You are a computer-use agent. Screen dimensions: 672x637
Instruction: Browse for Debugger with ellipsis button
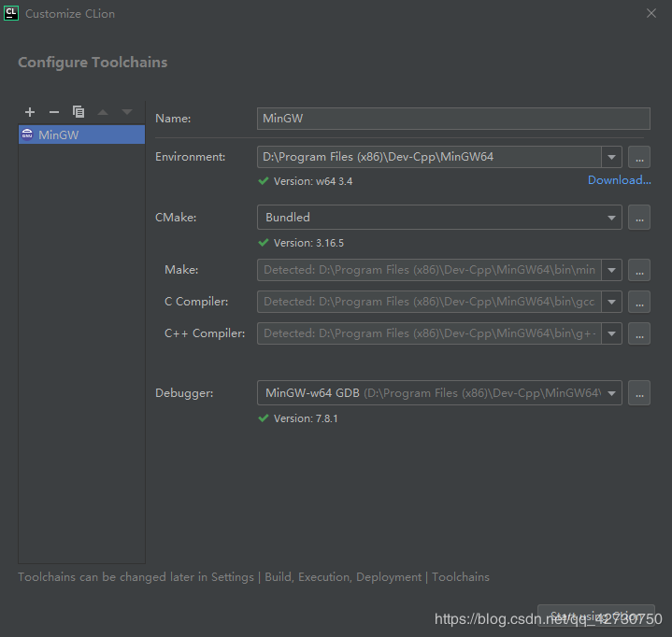click(639, 393)
